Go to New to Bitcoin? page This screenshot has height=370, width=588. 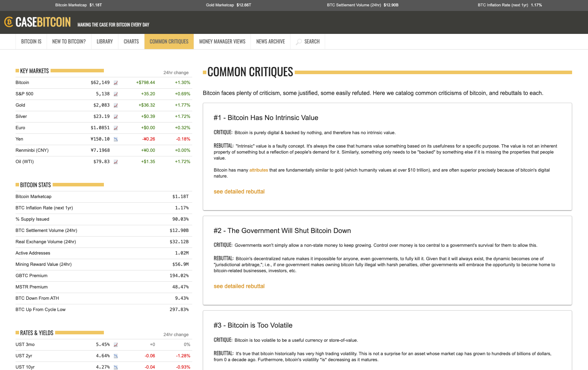pyautogui.click(x=69, y=42)
